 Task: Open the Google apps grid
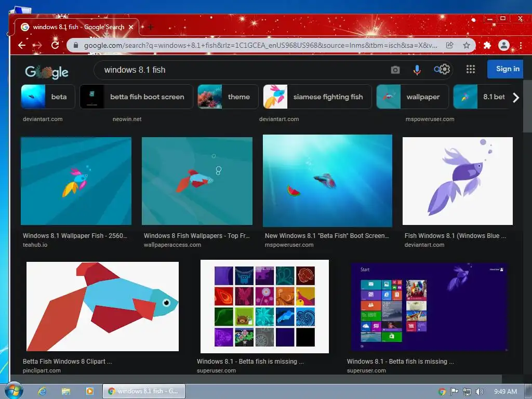pos(471,69)
